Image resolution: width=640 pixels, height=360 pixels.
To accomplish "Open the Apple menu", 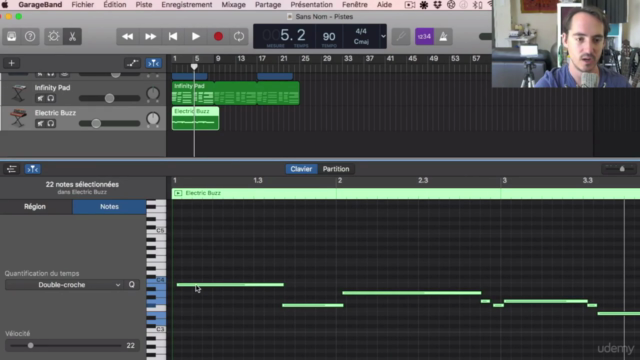I will click(5, 5).
